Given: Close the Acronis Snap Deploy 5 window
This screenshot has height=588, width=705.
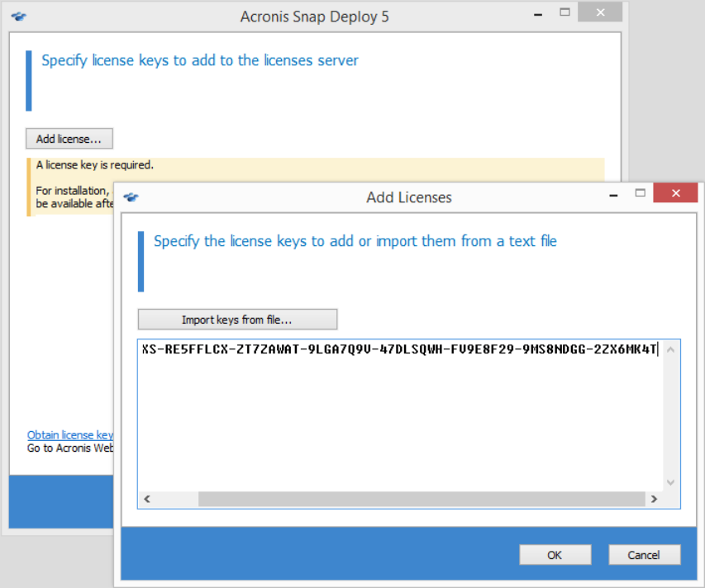Looking at the screenshot, I should [x=600, y=12].
